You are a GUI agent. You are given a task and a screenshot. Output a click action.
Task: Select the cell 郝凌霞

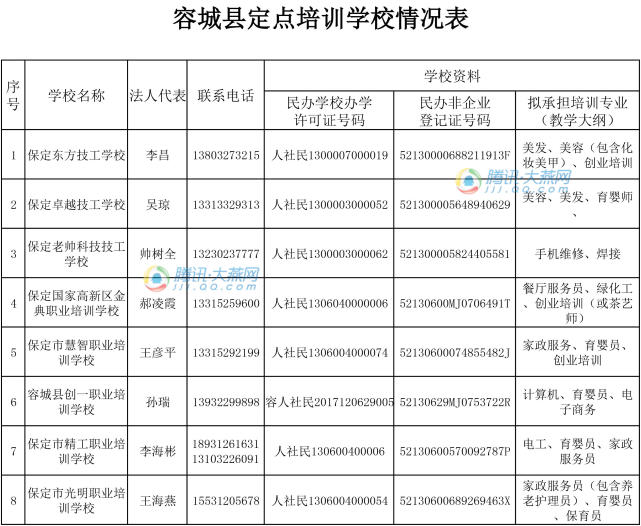point(158,303)
